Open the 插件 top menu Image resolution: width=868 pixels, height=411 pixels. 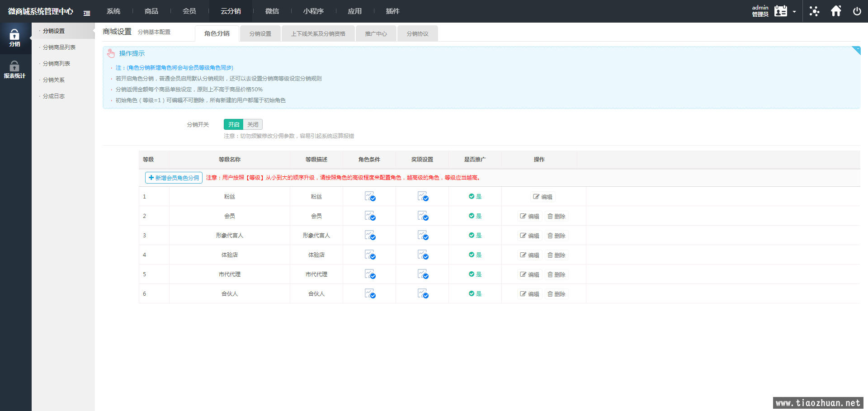click(393, 11)
